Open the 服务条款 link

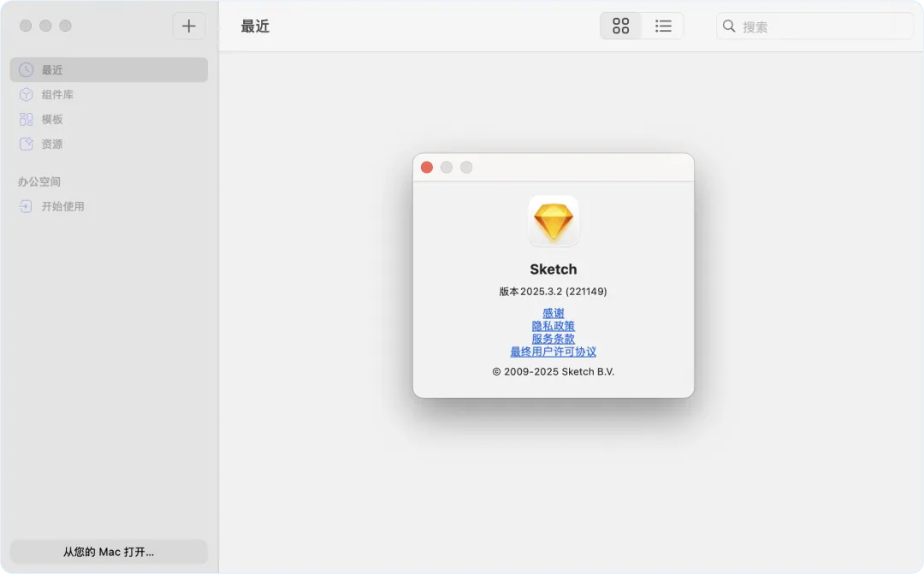point(554,339)
